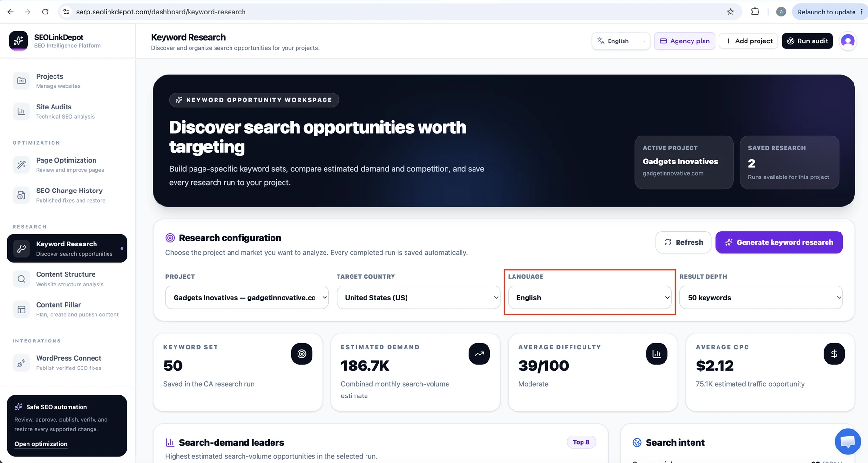The image size is (868, 463).
Task: Click the Active Project Gadgets Inovatives card
Action: 684,162
